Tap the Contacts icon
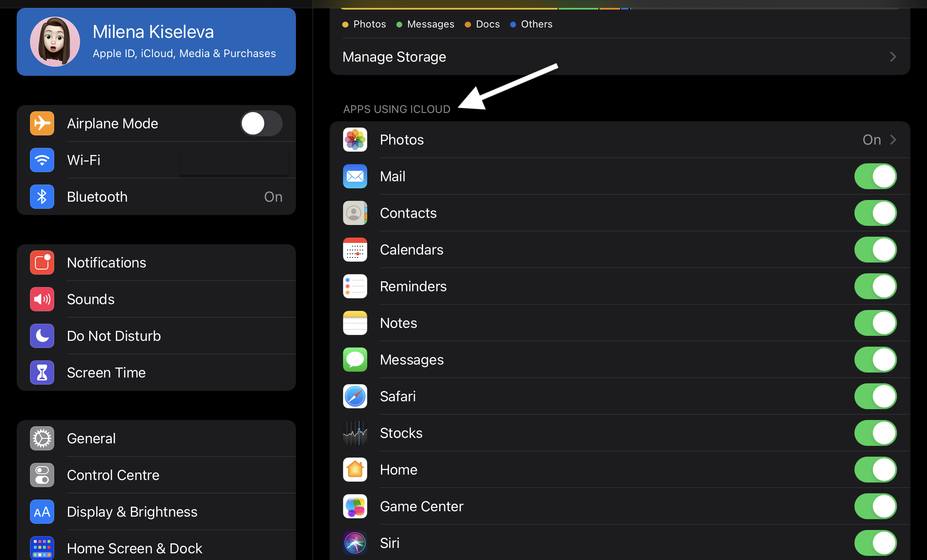Viewport: 927px width, 560px height. [355, 213]
